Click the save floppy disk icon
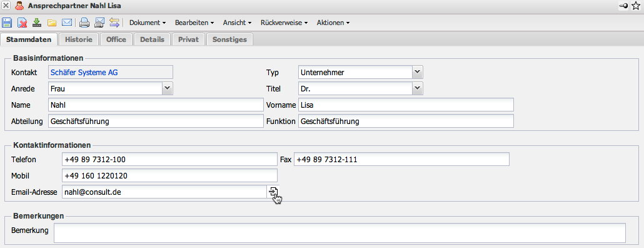Viewport: 644px width, 248px height. 7,23
